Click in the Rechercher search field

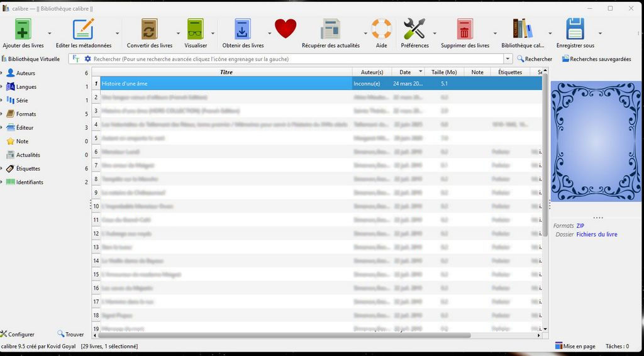[x=296, y=59]
